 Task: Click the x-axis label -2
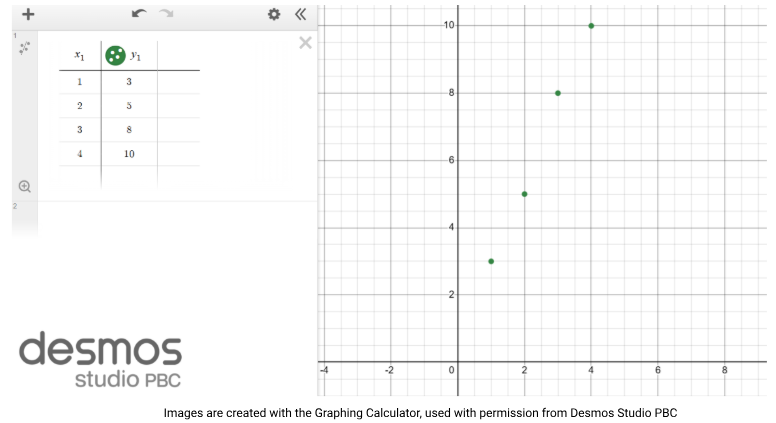pyautogui.click(x=389, y=370)
